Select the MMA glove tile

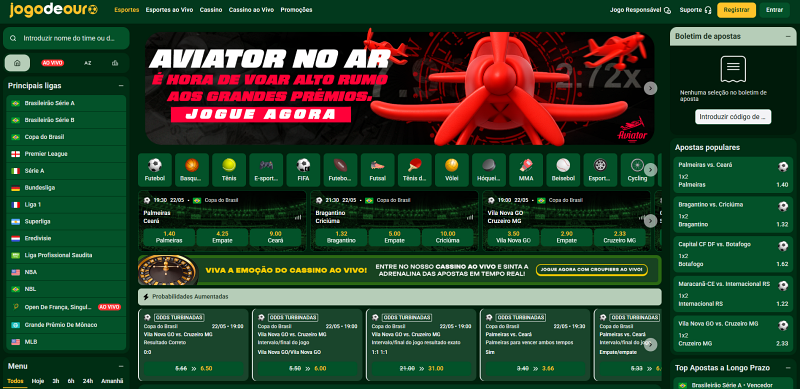526,170
